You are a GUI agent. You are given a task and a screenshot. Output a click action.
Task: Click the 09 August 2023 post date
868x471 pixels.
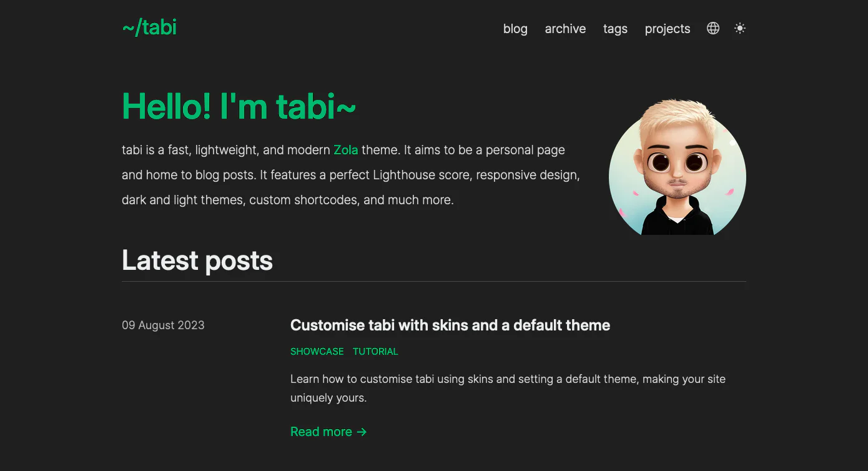point(163,325)
